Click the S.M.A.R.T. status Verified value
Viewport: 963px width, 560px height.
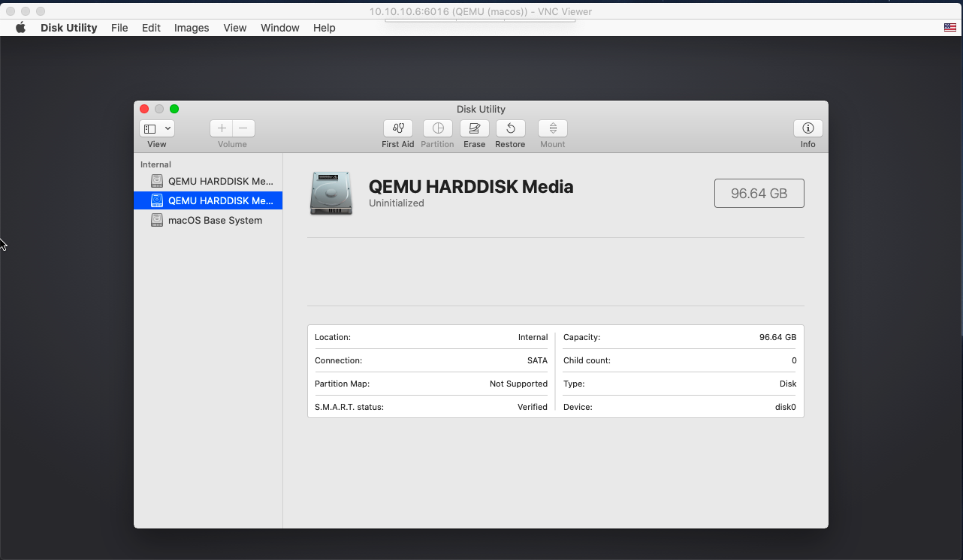[533, 407]
